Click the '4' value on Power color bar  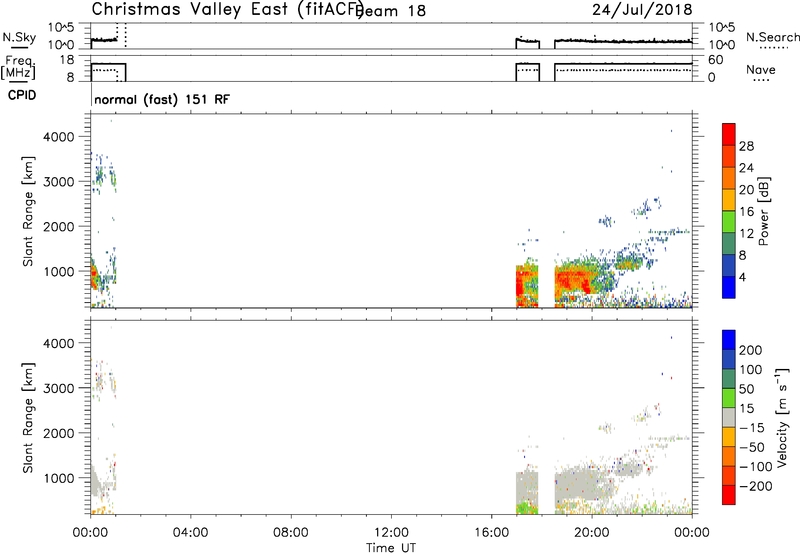(742, 277)
